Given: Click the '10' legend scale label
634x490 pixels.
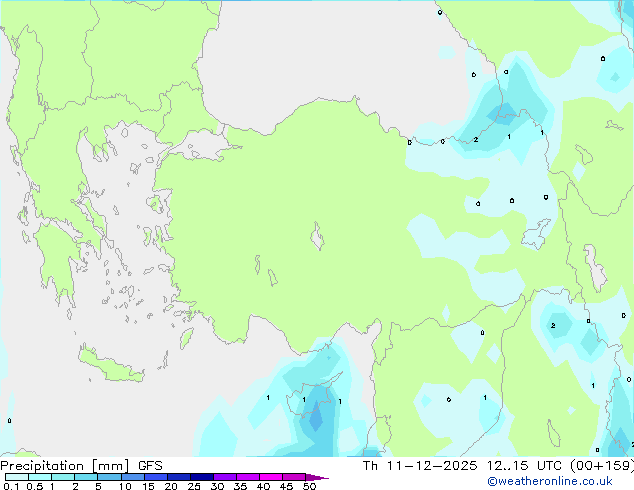Looking at the screenshot, I should point(125,486).
